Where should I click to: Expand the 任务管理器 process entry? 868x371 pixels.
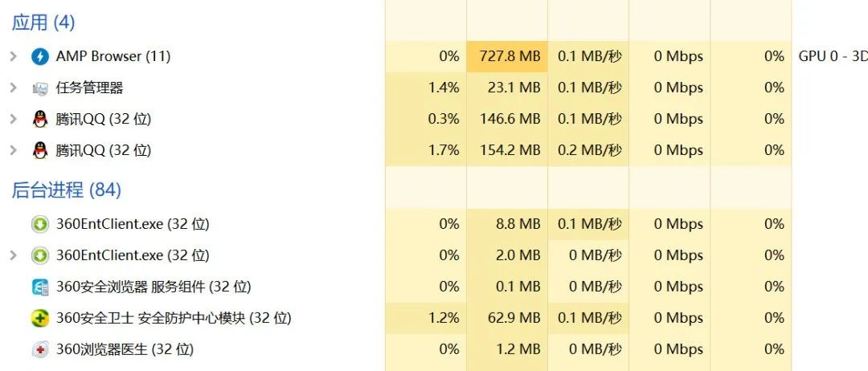click(x=14, y=88)
